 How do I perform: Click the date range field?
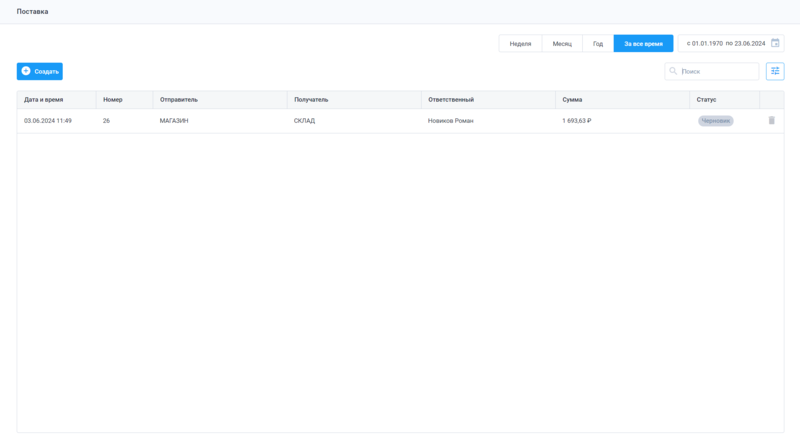click(725, 44)
